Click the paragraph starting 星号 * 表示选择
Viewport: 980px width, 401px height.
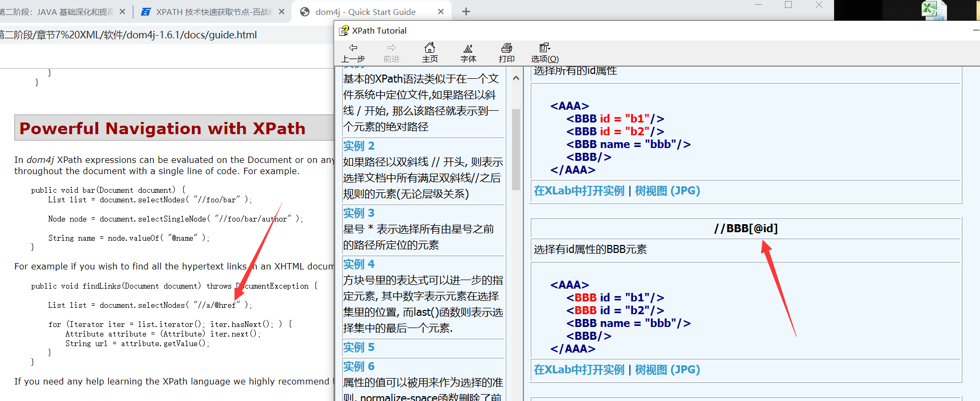pyautogui.click(x=419, y=237)
